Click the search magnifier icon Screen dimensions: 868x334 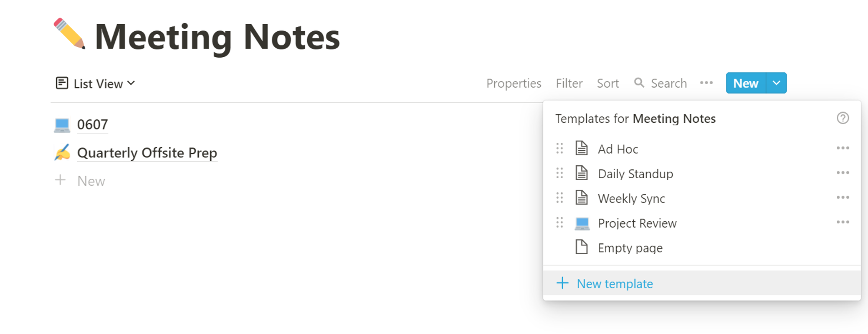click(639, 82)
